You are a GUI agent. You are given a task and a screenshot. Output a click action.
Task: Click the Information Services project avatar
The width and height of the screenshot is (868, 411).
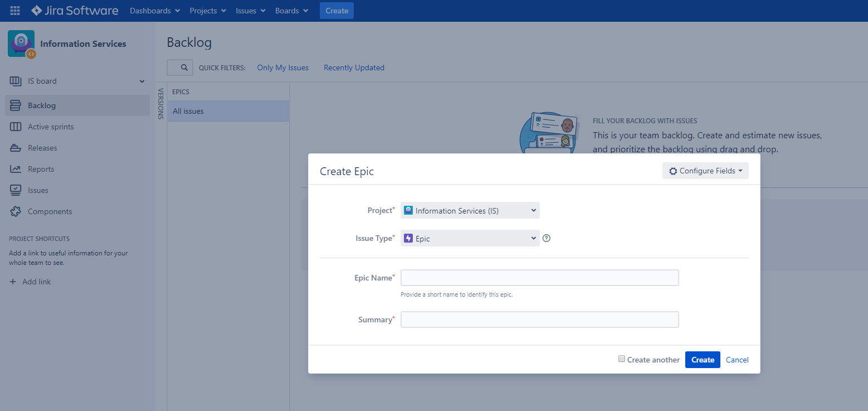(x=21, y=43)
